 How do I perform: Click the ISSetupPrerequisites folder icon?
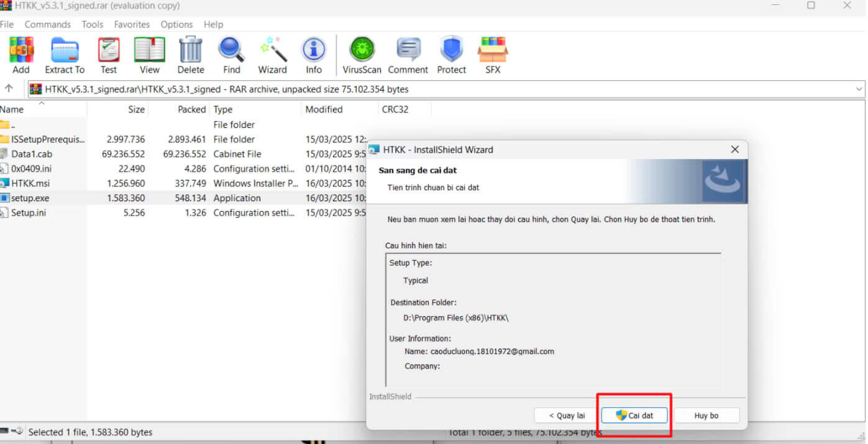coord(4,139)
